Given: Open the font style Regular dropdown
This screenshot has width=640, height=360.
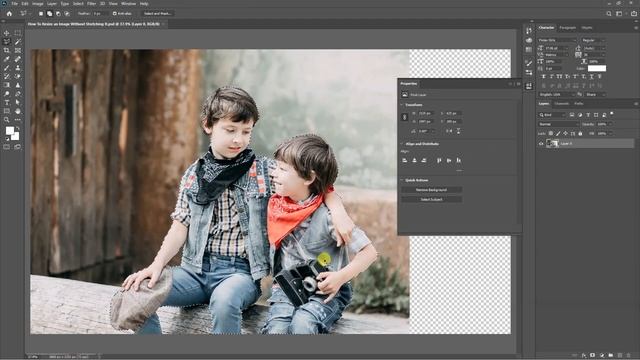Looking at the screenshot, I should (593, 40).
